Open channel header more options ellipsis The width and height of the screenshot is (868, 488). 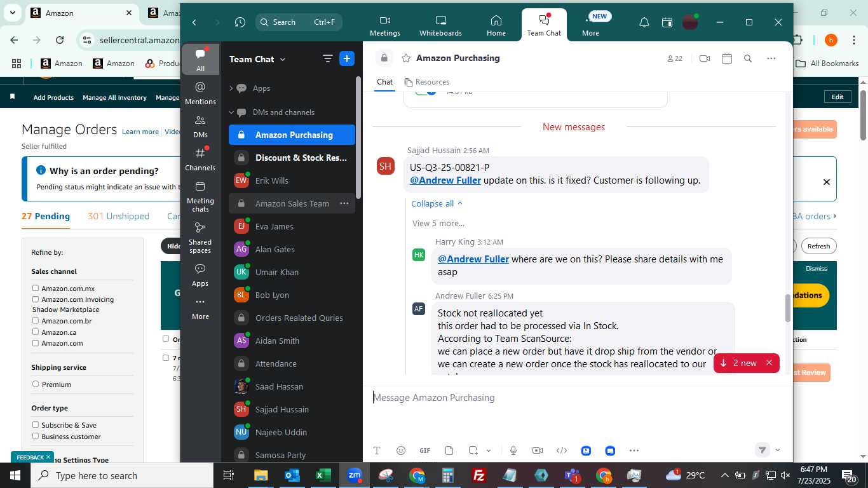(x=771, y=58)
